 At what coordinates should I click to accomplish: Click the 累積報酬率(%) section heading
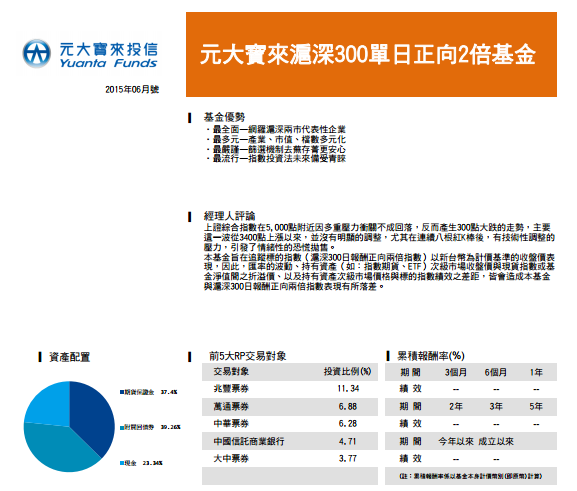click(x=431, y=356)
